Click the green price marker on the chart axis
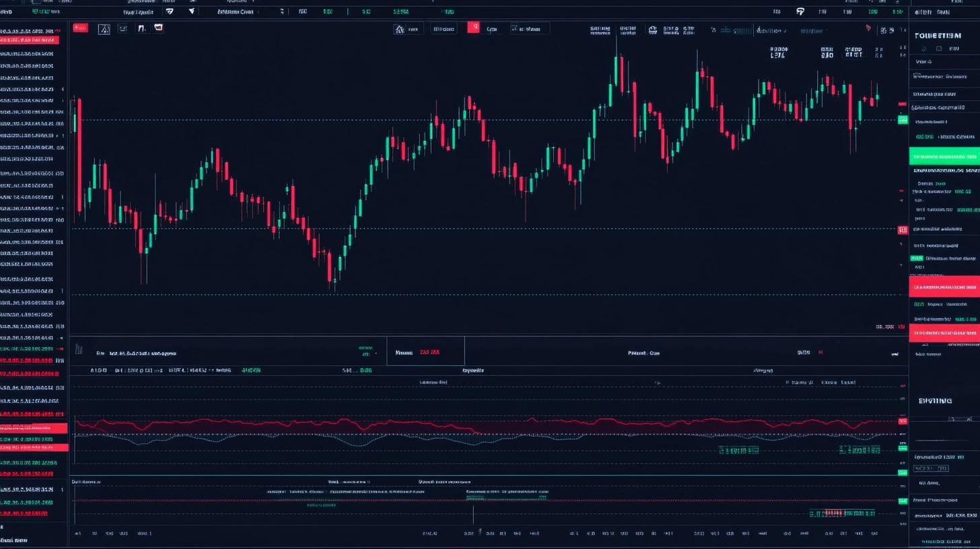 (903, 120)
